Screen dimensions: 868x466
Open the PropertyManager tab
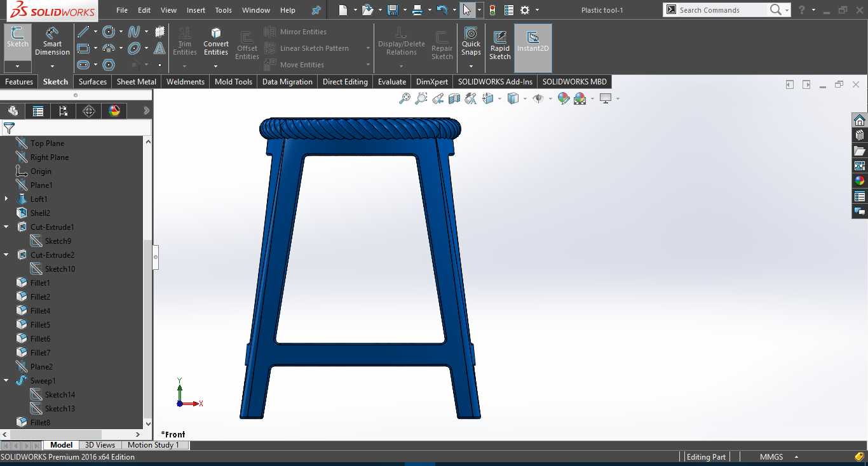[38, 111]
